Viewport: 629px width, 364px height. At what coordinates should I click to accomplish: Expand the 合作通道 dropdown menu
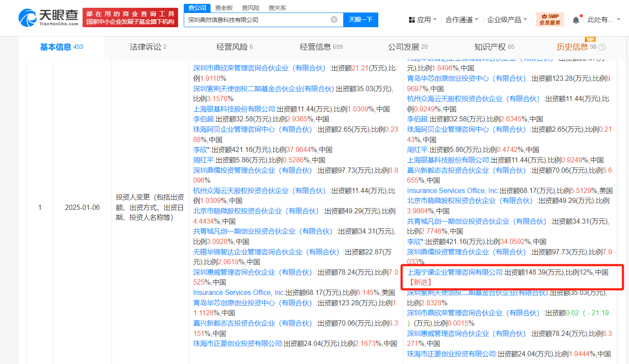[462, 20]
